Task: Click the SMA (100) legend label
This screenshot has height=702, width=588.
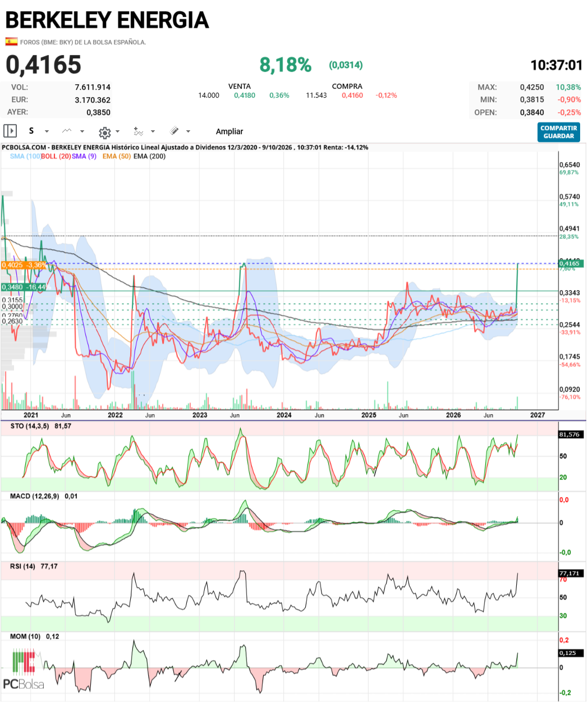Action: click(x=25, y=156)
